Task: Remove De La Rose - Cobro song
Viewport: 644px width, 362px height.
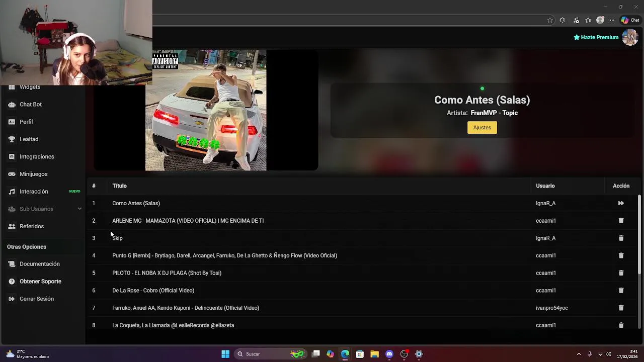Action: (621, 290)
